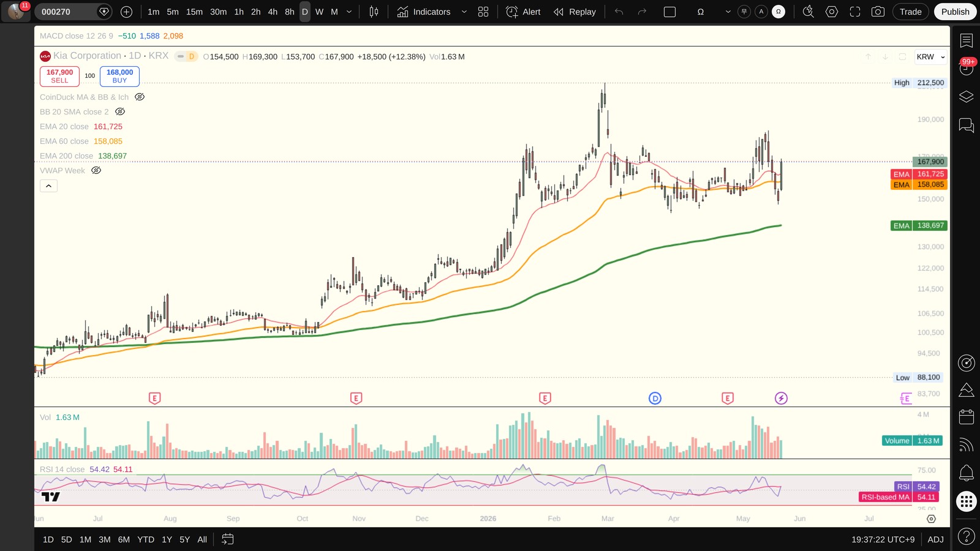
Task: Switch to the 4h timeframe
Action: point(273,12)
